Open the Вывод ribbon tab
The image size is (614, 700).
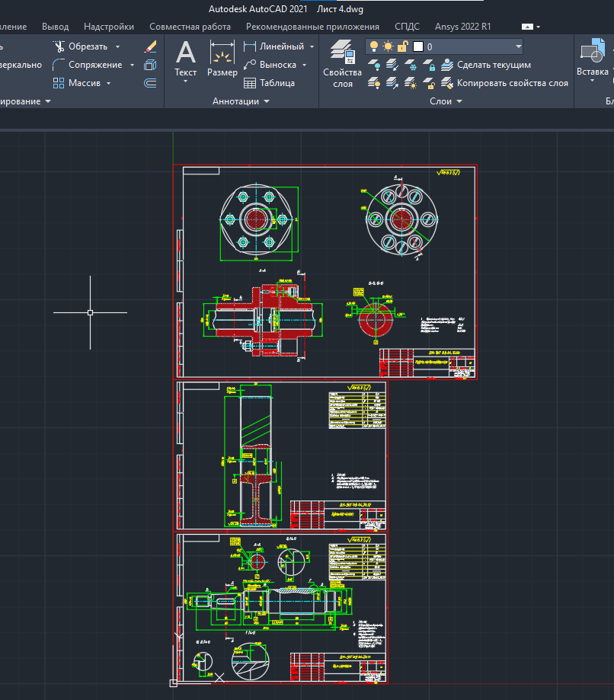pyautogui.click(x=55, y=27)
